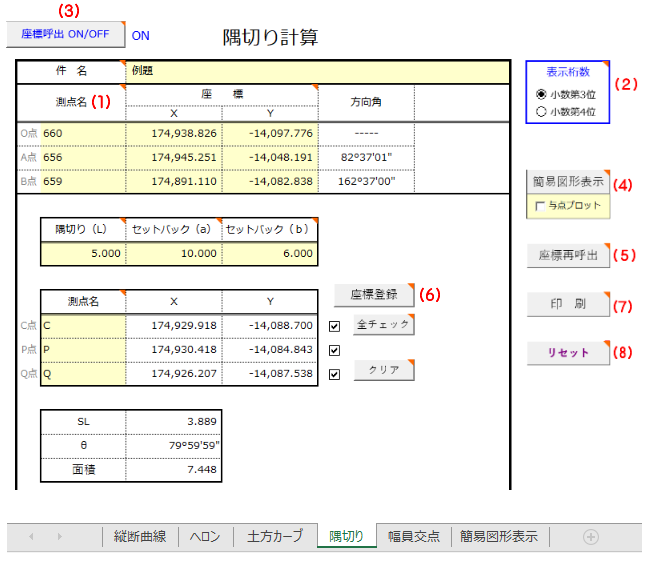Select the 小数第4位 radio option
The width and height of the screenshot is (665, 561).
(541, 112)
